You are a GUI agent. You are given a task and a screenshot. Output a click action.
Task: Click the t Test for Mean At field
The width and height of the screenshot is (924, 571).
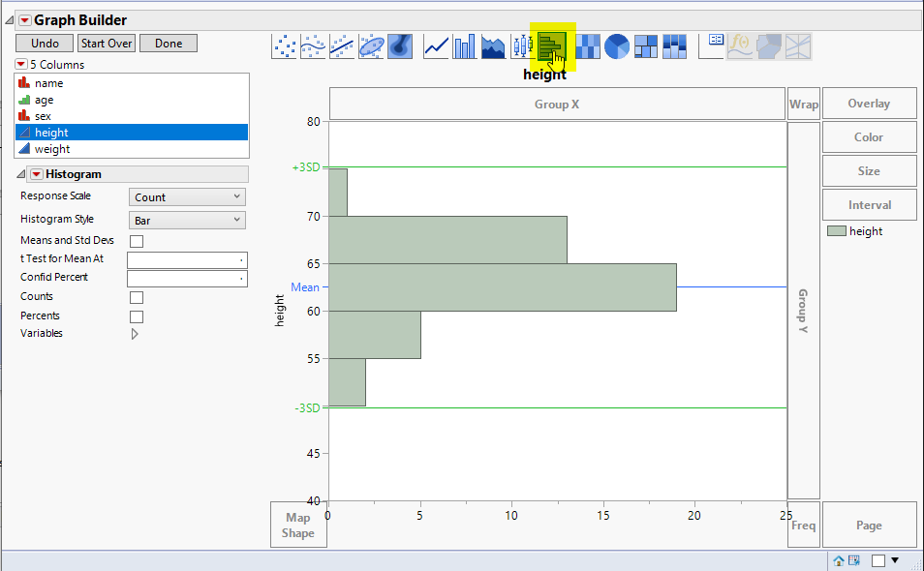(187, 259)
